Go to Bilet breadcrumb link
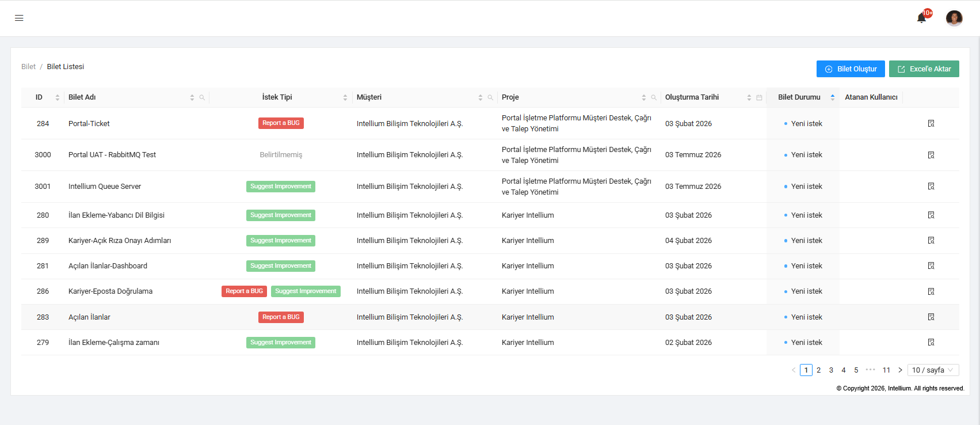Image resolution: width=980 pixels, height=425 pixels. pyautogui.click(x=28, y=67)
